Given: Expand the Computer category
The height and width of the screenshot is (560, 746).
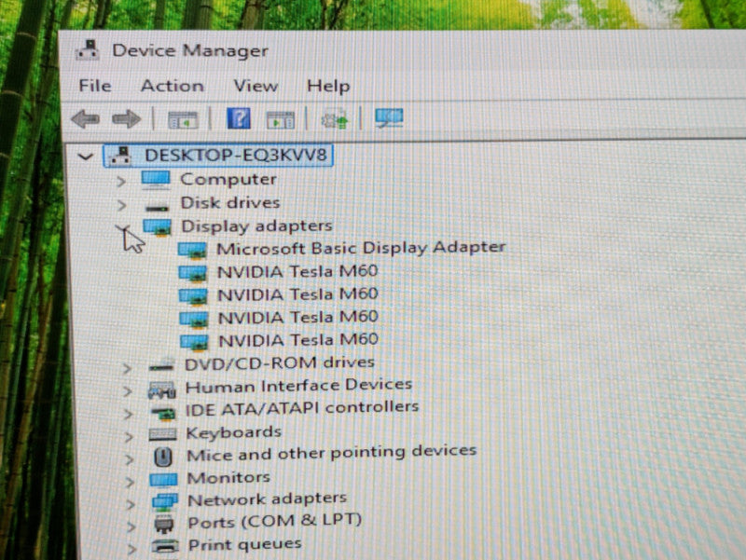Looking at the screenshot, I should point(121,181).
